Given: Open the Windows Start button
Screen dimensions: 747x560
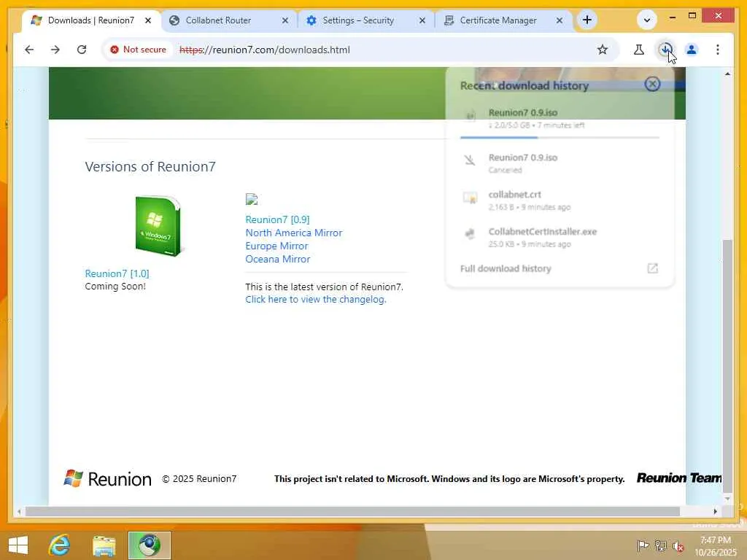Looking at the screenshot, I should 18,545.
